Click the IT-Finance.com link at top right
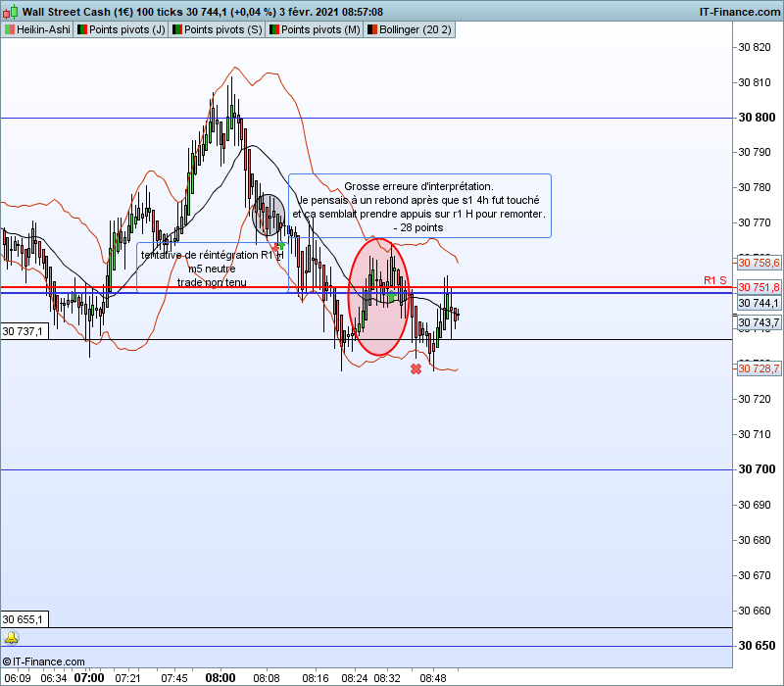This screenshot has height=686, width=784. [740, 12]
